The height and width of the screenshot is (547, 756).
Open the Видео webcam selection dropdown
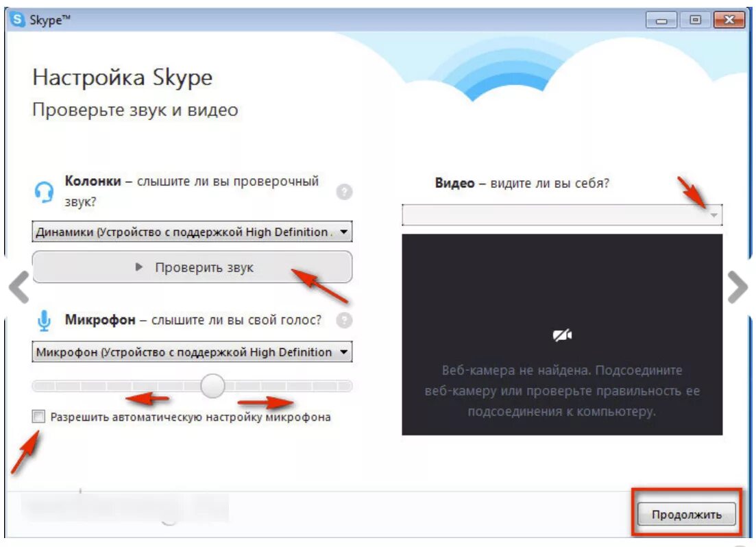[562, 215]
